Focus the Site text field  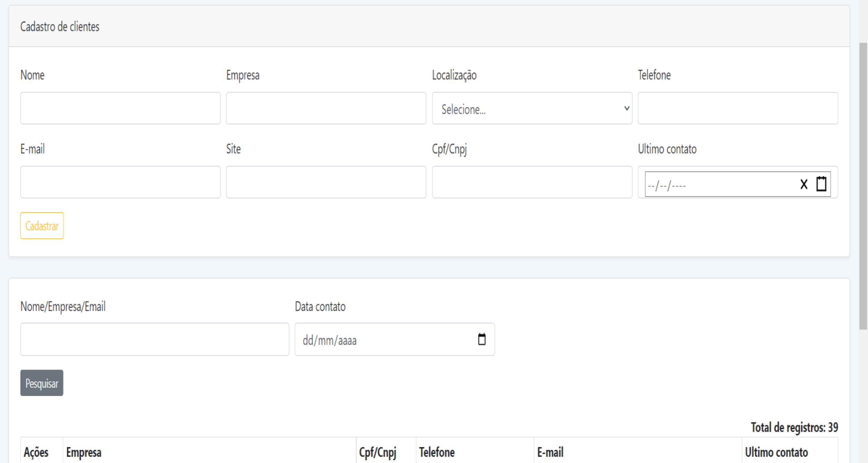click(x=326, y=182)
